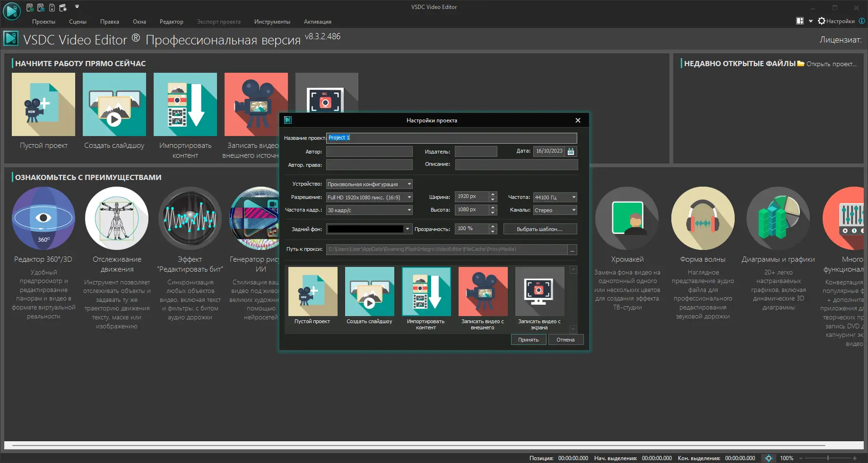Open the calendar picker next to the date
The width and height of the screenshot is (868, 463).
click(x=571, y=152)
